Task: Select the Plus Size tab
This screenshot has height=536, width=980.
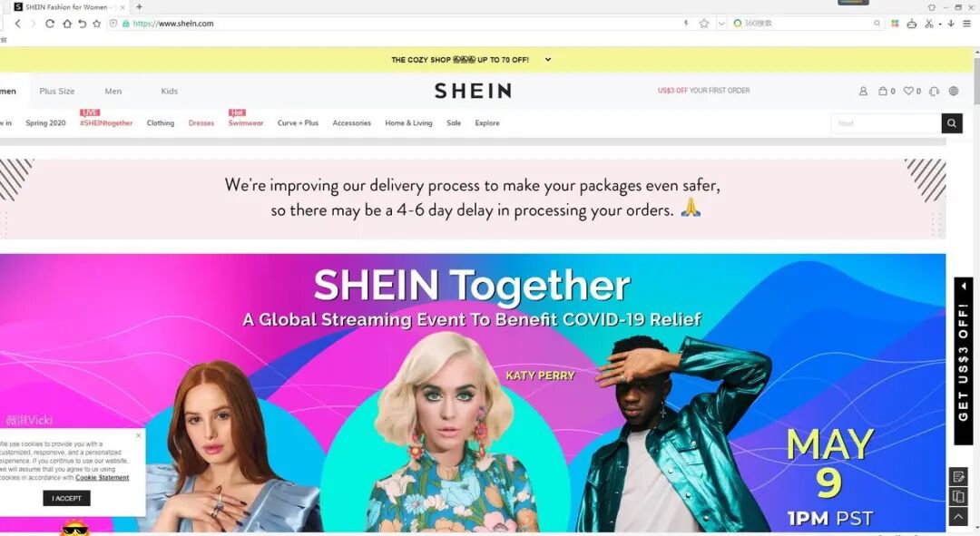Action: coord(57,92)
